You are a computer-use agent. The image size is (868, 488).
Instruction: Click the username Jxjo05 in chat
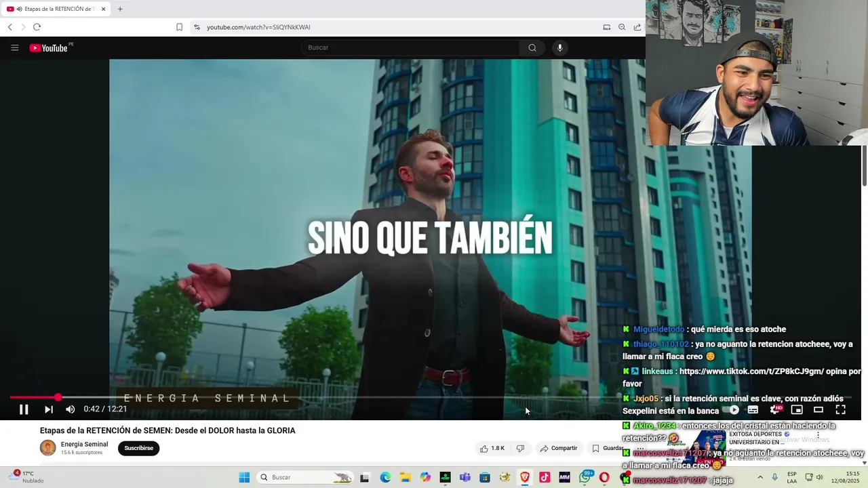(x=646, y=399)
